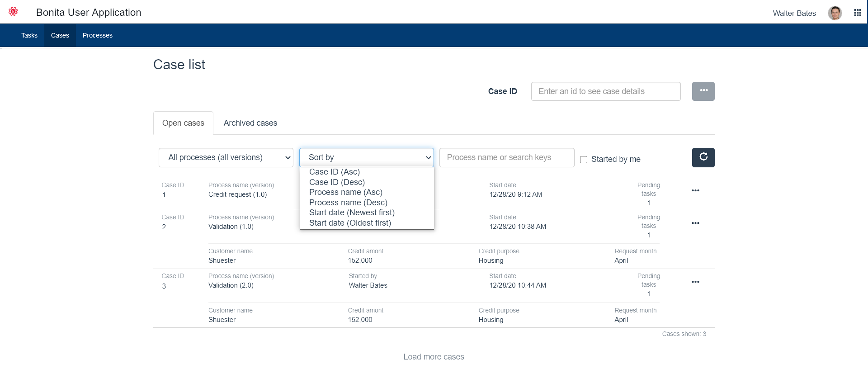Expand the All processes dropdown

coord(226,157)
